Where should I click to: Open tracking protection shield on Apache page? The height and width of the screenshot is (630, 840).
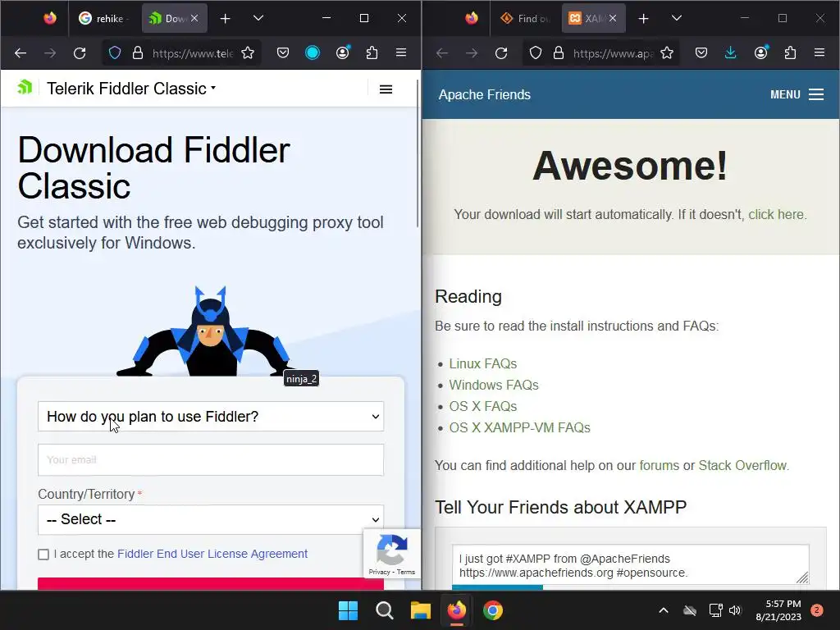(x=536, y=53)
